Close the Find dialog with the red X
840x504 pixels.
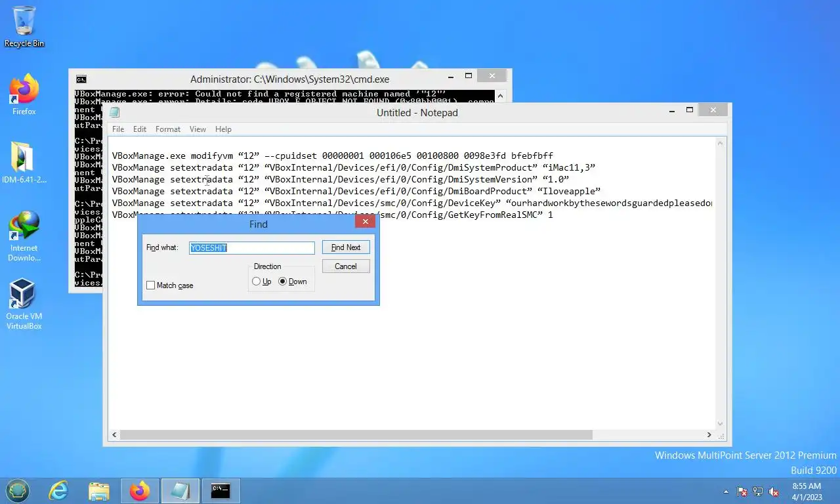(366, 222)
